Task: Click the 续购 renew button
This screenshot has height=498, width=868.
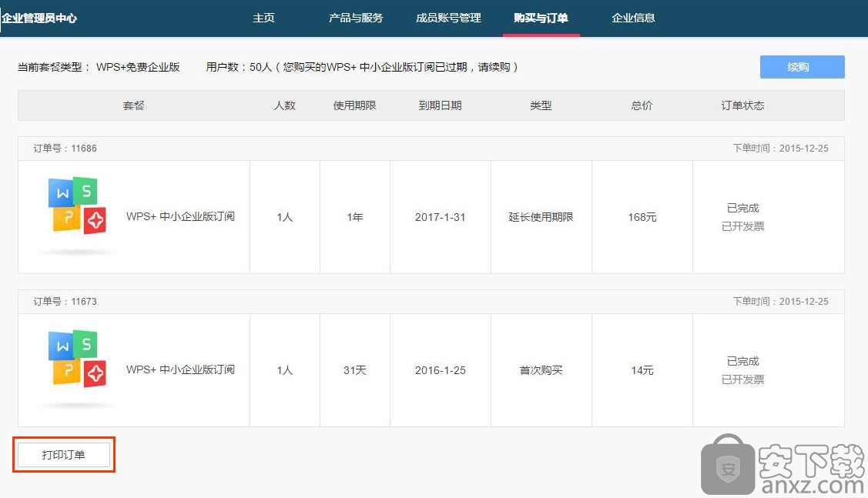Action: [x=802, y=67]
